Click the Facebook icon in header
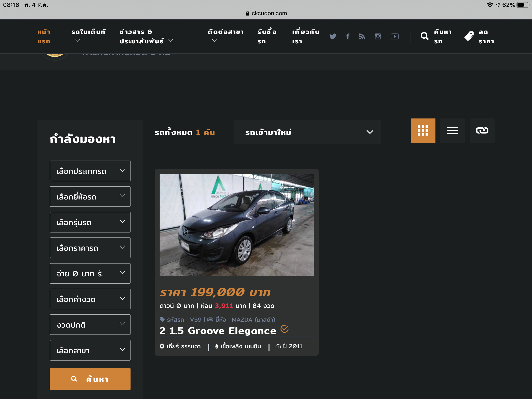The height and width of the screenshot is (399, 532). pyautogui.click(x=348, y=36)
